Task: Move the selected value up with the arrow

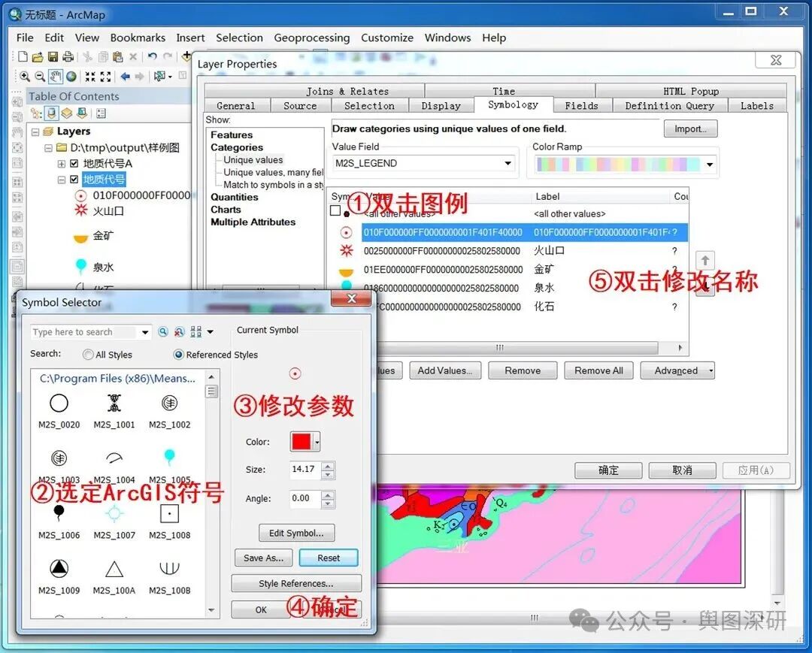Action: point(704,260)
